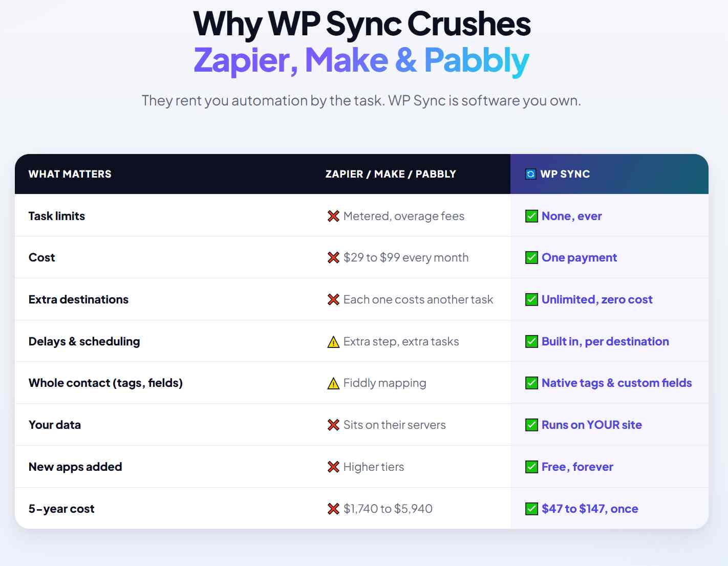Click red X icon beside Metered, overage fees

(x=333, y=216)
